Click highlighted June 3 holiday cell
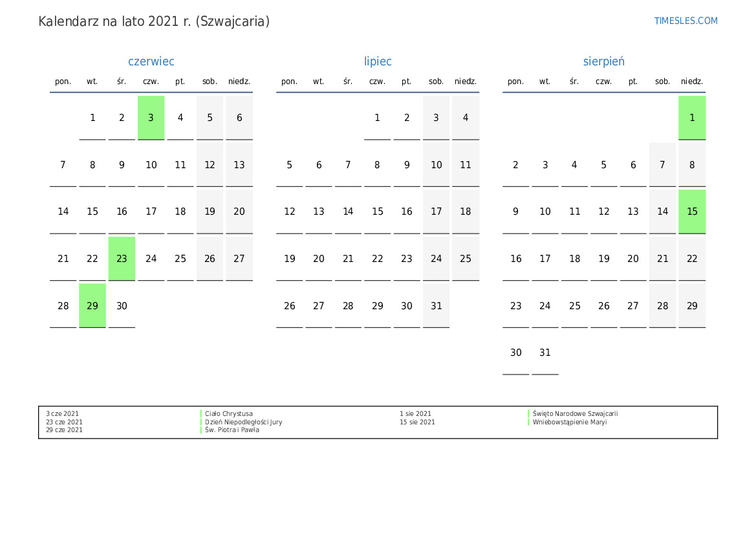Screen dimensions: 756x535 click(x=151, y=118)
